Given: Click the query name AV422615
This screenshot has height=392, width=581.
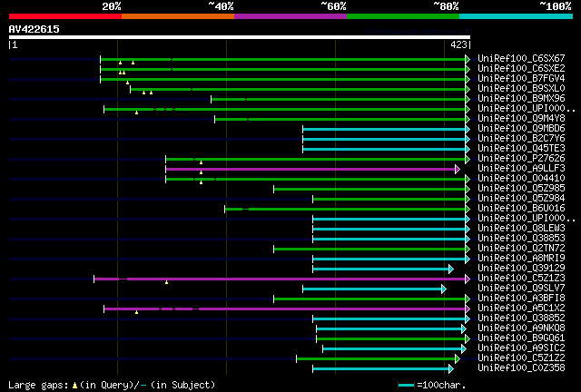Looking at the screenshot, I should [x=34, y=29].
